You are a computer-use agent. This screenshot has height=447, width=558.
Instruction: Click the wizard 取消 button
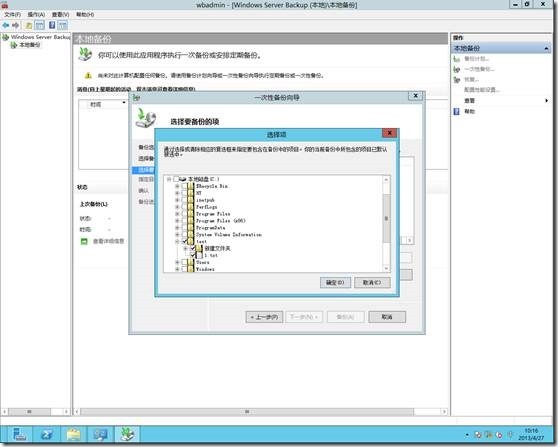click(387, 317)
